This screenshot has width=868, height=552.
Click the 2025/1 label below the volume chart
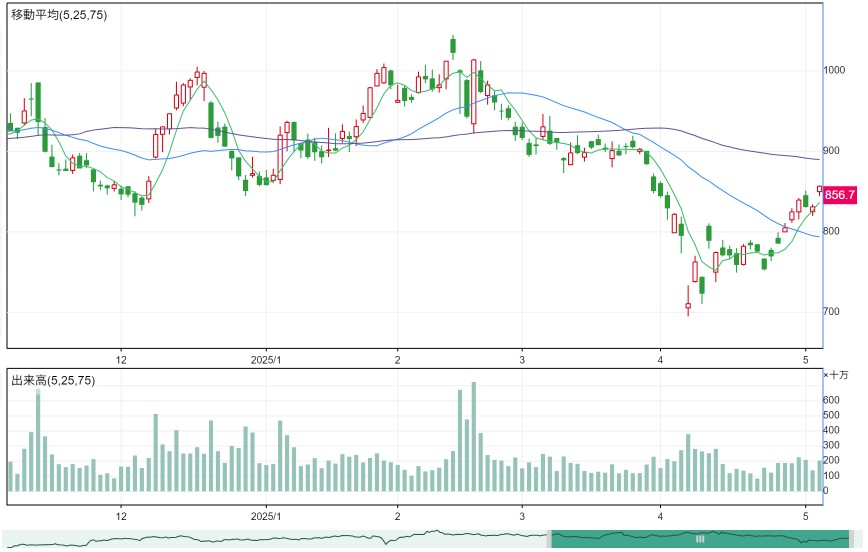266,516
